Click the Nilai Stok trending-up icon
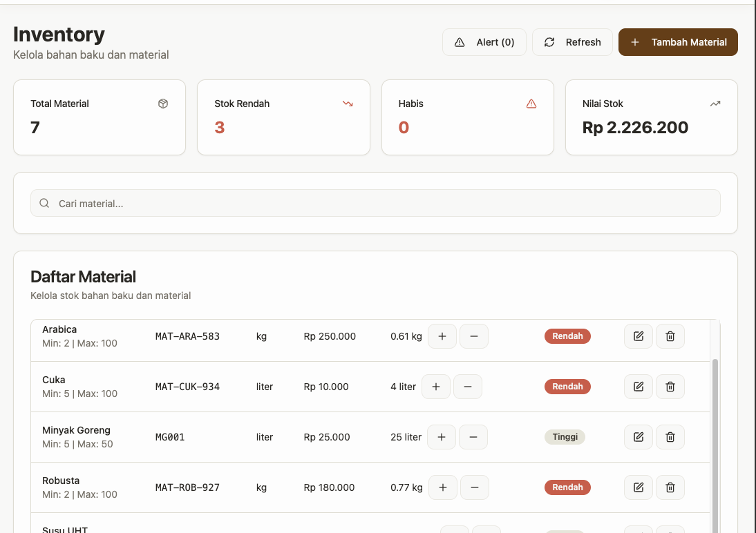Image resolution: width=756 pixels, height=533 pixels. click(x=715, y=104)
